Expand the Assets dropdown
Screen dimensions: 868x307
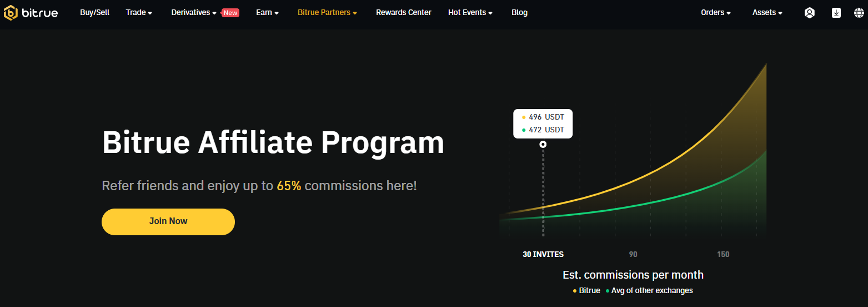tap(767, 12)
